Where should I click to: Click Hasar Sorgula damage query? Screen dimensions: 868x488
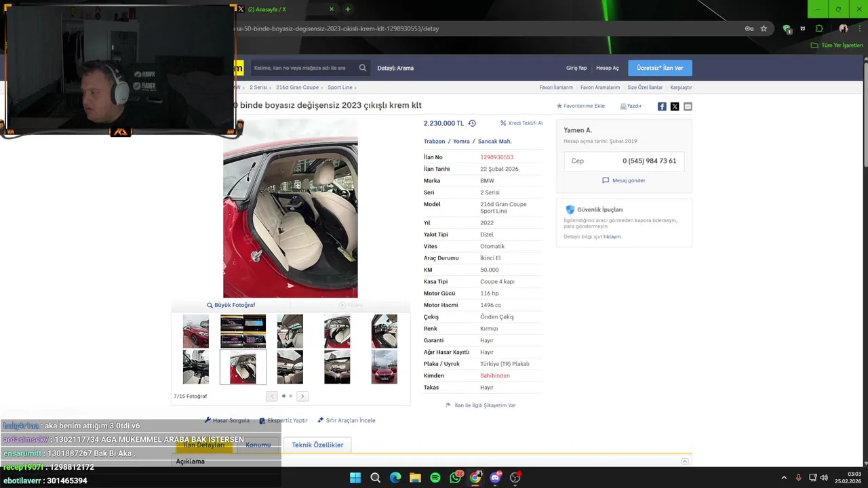227,420
